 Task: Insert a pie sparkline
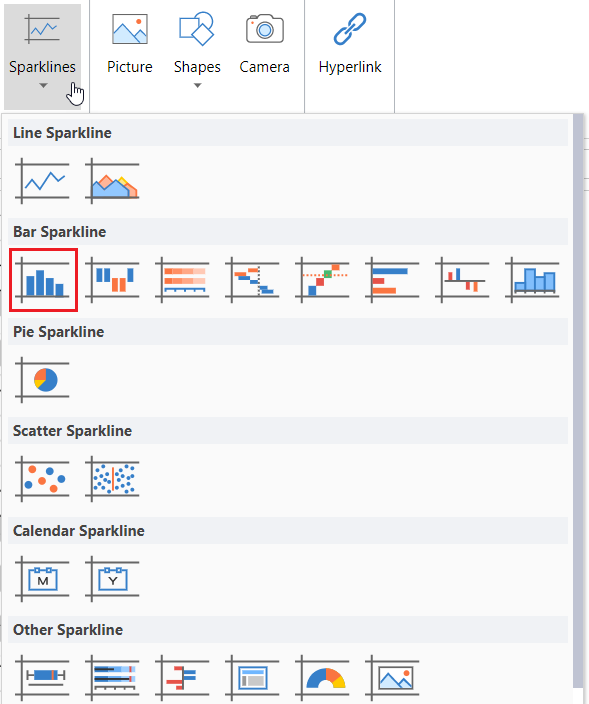[42, 380]
